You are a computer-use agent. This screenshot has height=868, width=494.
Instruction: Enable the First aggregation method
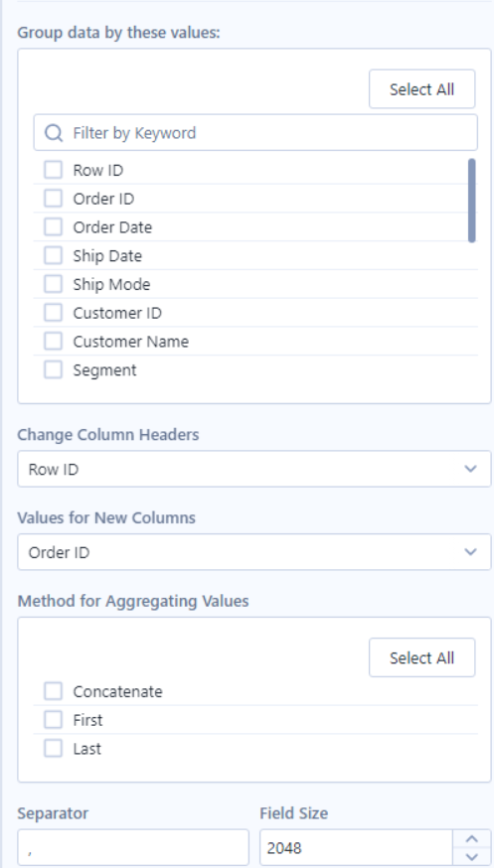(x=53, y=720)
